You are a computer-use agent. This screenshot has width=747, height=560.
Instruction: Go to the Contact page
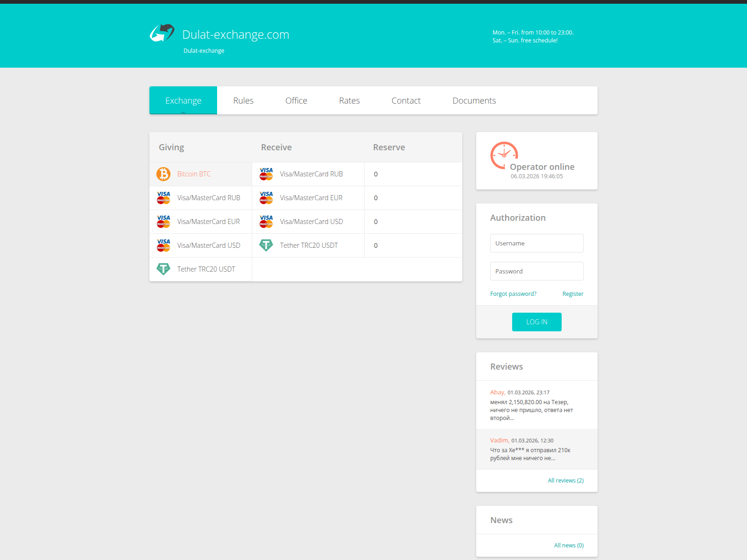tap(406, 100)
